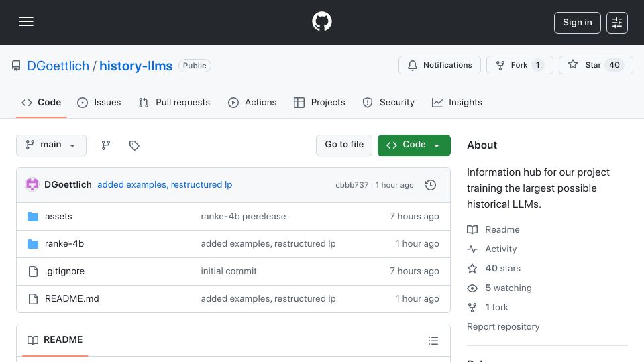Switch to the Actions tab
644x362 pixels.
coord(252,102)
